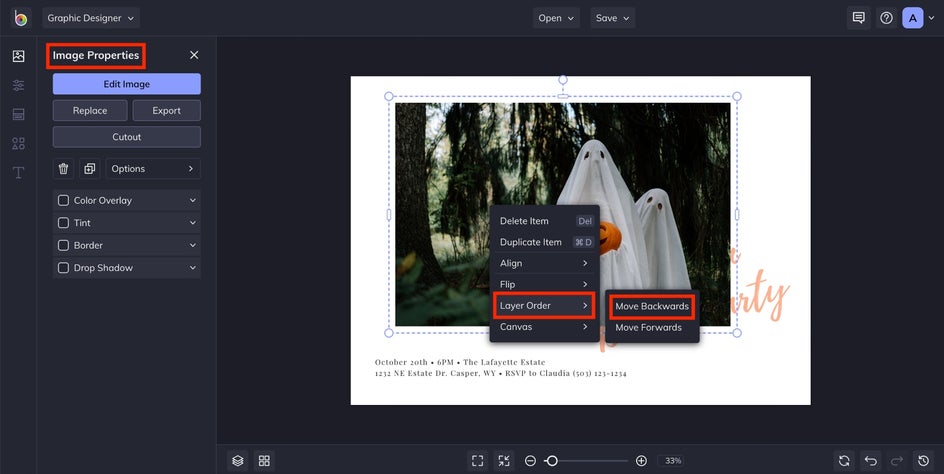The image size is (944, 474).
Task: Click the zoom level slider handle
Action: tap(551, 461)
